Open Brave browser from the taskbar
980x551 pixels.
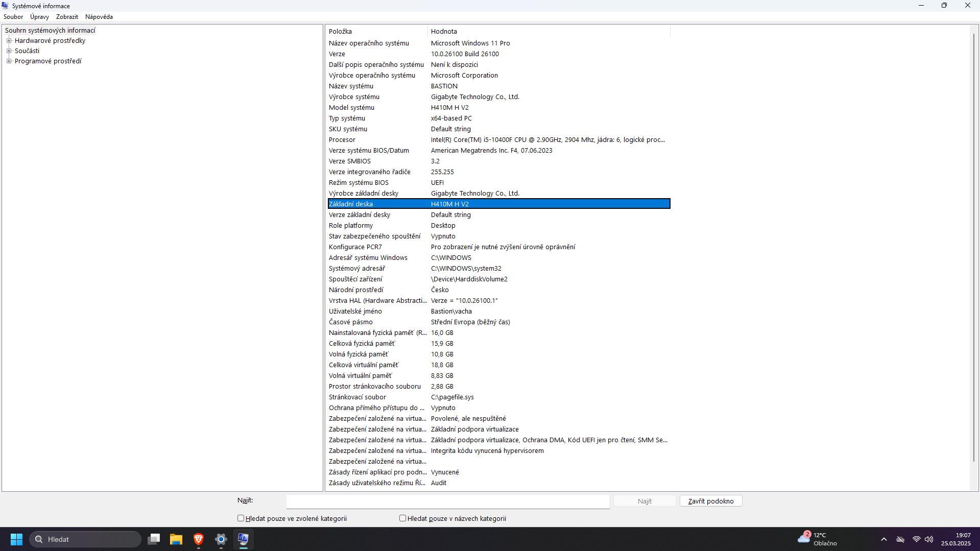[199, 539]
